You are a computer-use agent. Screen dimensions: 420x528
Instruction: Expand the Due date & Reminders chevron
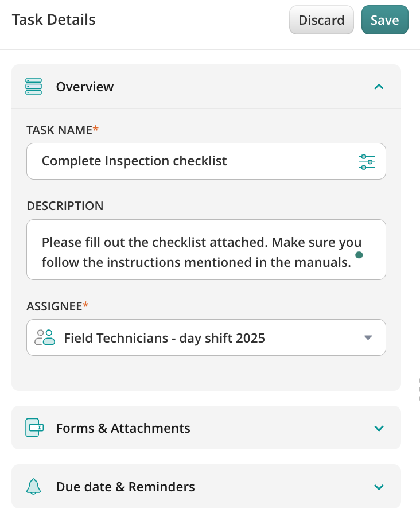coord(378,487)
